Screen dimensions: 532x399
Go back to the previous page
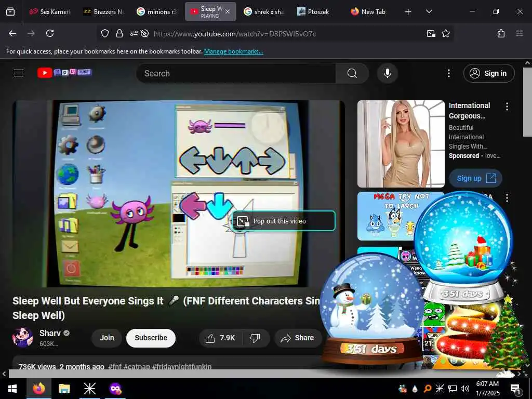tap(12, 33)
